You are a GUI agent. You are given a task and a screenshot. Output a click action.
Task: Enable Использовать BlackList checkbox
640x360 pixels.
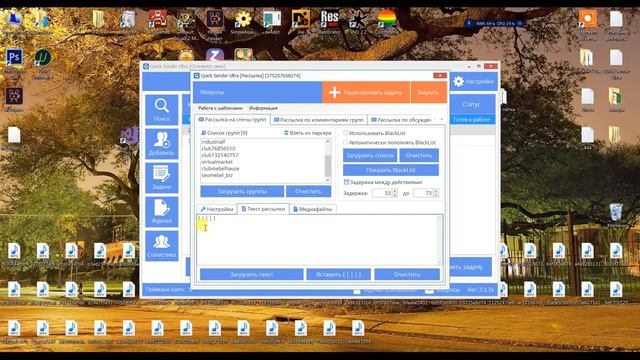[x=346, y=133]
